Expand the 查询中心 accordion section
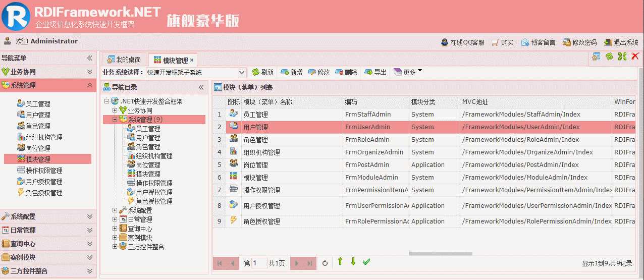The width and height of the screenshot is (644, 280). pyautogui.click(x=48, y=244)
